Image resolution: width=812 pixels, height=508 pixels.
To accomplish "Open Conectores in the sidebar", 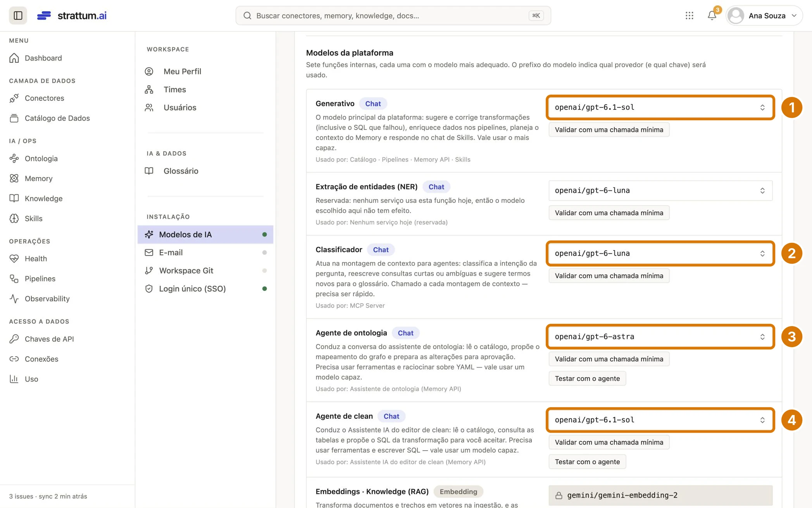I will point(44,98).
